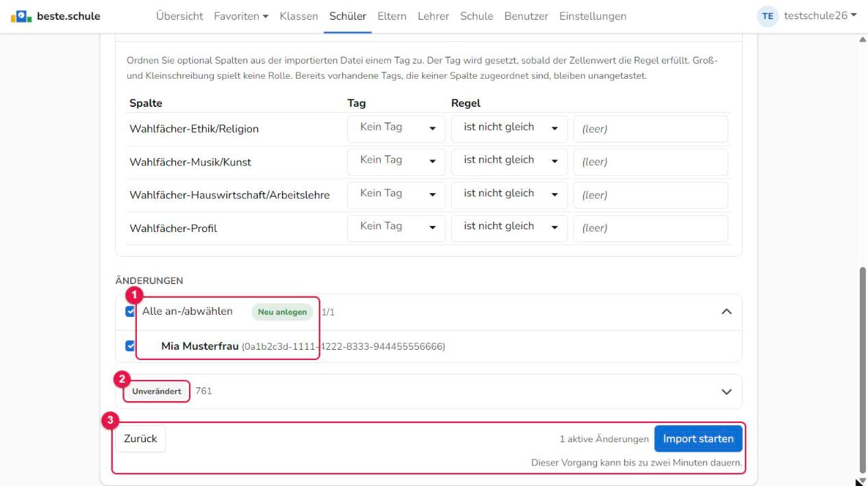Viewport: 868px width, 486px height.
Task: Open the Übersicht menu item
Action: 179,16
